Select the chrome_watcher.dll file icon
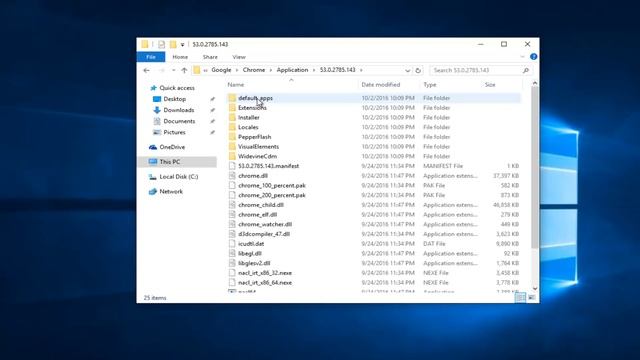Viewport: 640px width, 360px height. pos(232,224)
